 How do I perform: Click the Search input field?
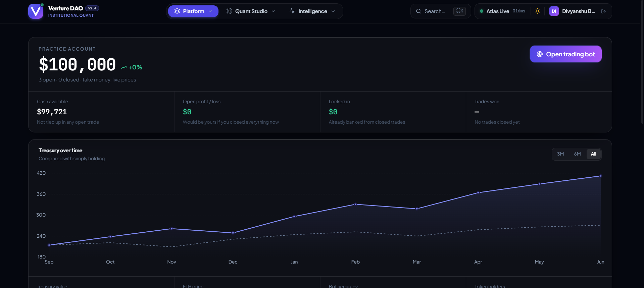tap(441, 11)
